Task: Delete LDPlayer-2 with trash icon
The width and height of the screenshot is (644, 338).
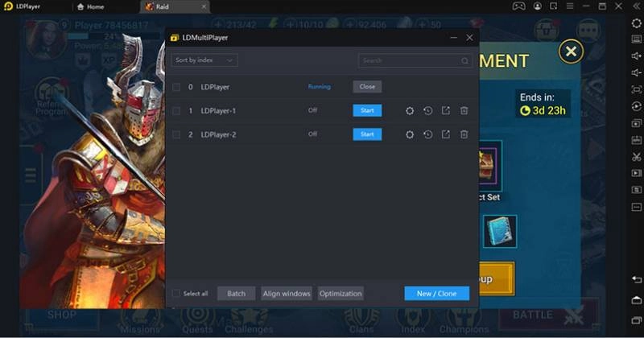Action: (x=464, y=134)
